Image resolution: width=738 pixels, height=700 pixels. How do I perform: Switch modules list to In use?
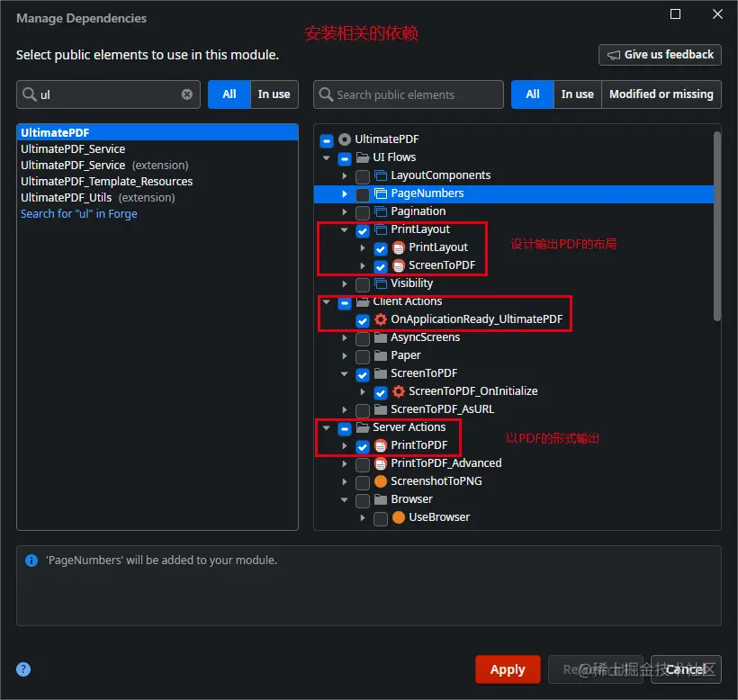tap(274, 94)
